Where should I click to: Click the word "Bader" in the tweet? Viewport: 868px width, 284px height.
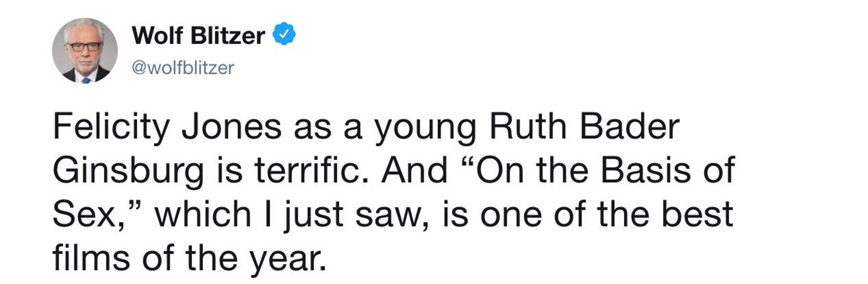pos(630,128)
